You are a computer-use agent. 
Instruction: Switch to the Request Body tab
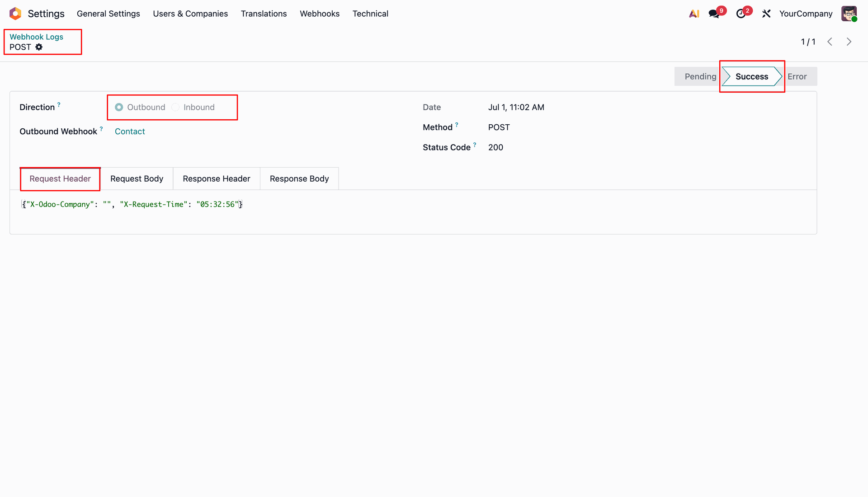coord(137,178)
